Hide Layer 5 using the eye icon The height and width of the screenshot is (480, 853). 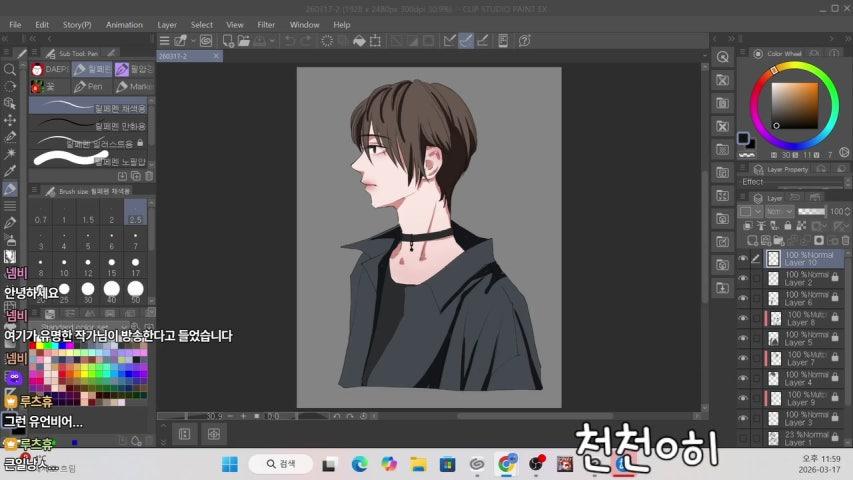tap(743, 339)
